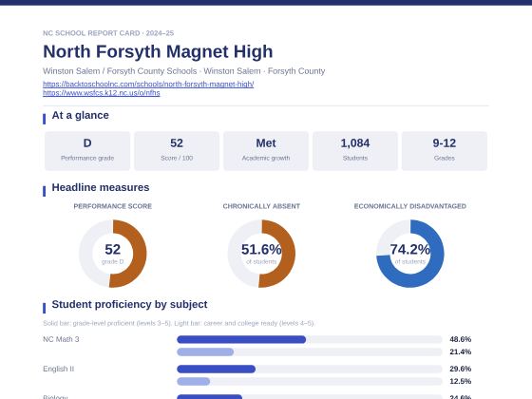Click the economically disadvantaged donut showing 74.2%
The height and width of the screenshot is (399, 532).
tap(410, 254)
